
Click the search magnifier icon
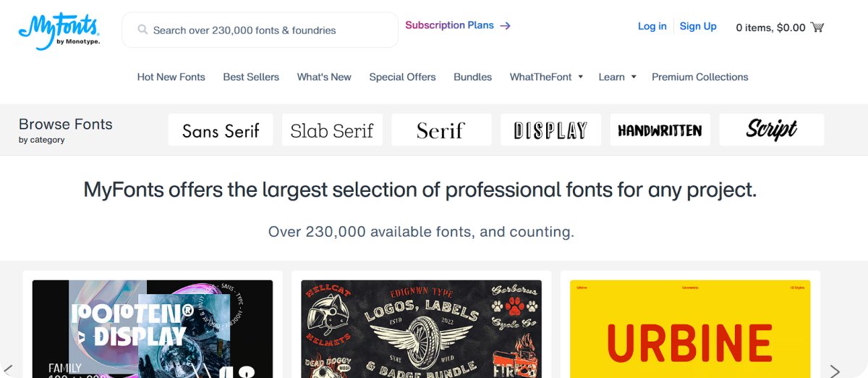[x=142, y=30]
